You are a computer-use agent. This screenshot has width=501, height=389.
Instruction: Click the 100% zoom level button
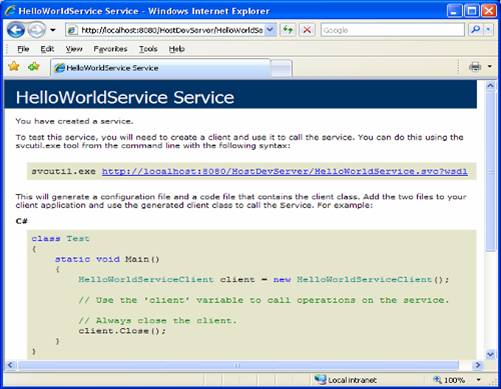pos(449,380)
